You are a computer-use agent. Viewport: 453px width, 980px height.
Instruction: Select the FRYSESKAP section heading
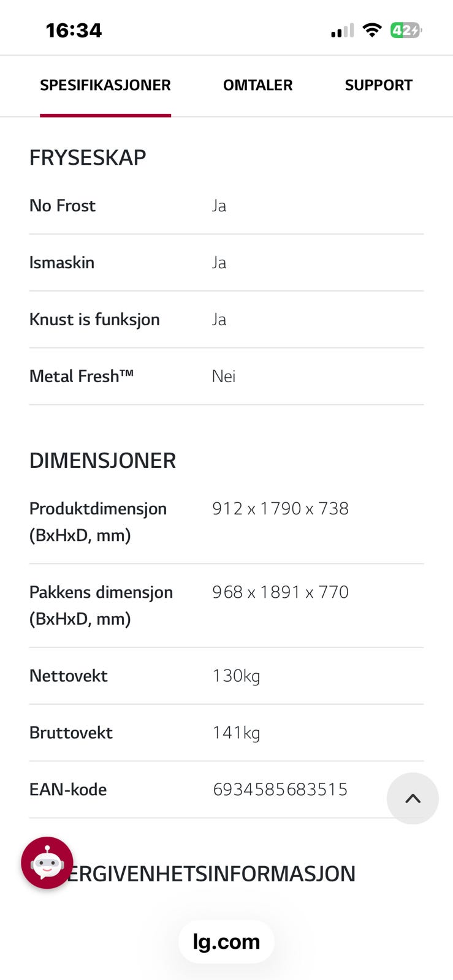(88, 157)
